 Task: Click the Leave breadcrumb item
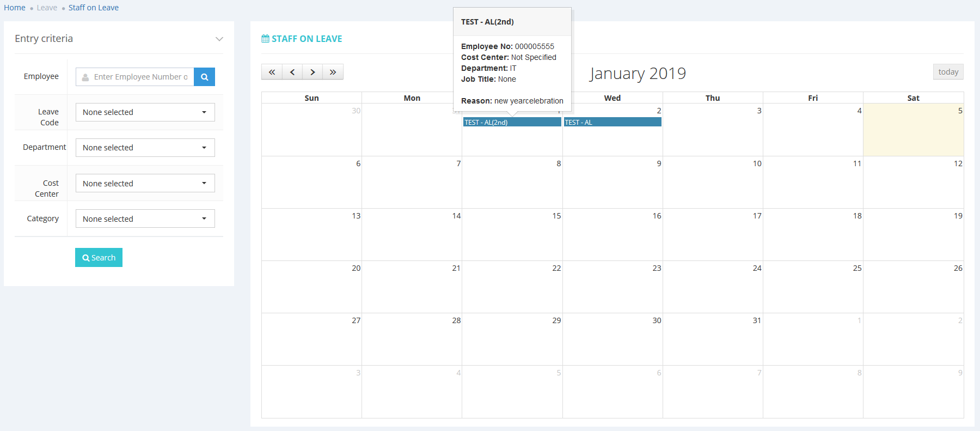pyautogui.click(x=47, y=8)
